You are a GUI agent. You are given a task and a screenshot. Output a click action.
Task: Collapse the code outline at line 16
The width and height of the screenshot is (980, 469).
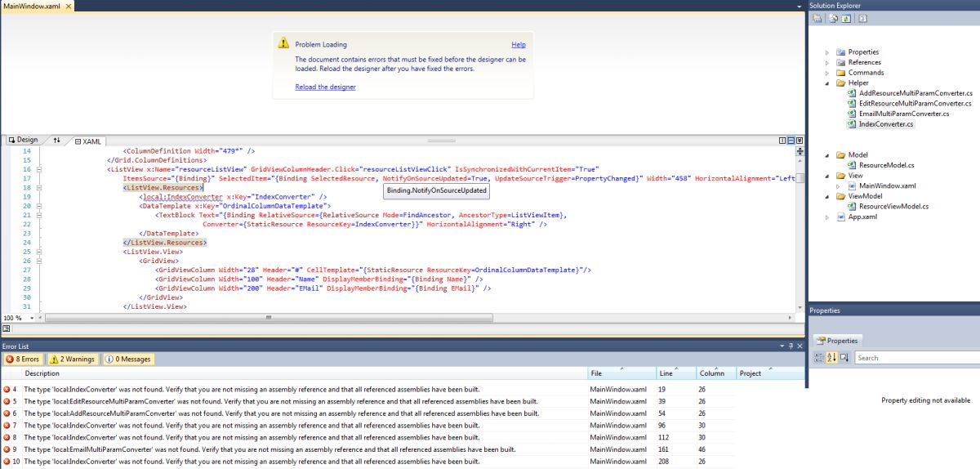point(38,168)
